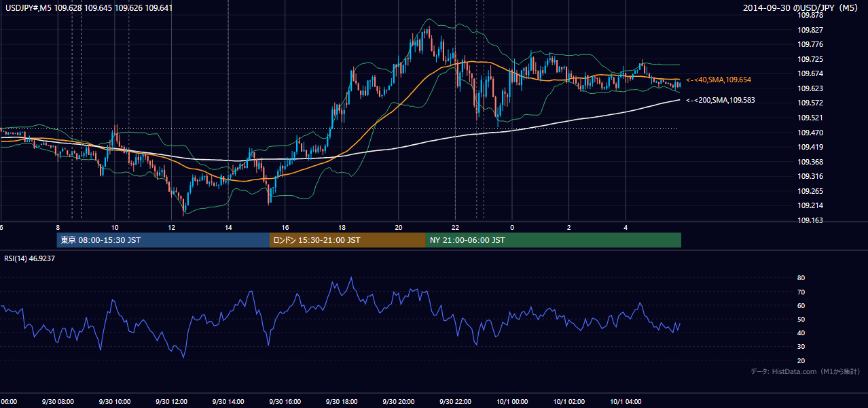The height and width of the screenshot is (408, 868).
Task: Click the 109.214 price axis label
Action: coord(810,205)
